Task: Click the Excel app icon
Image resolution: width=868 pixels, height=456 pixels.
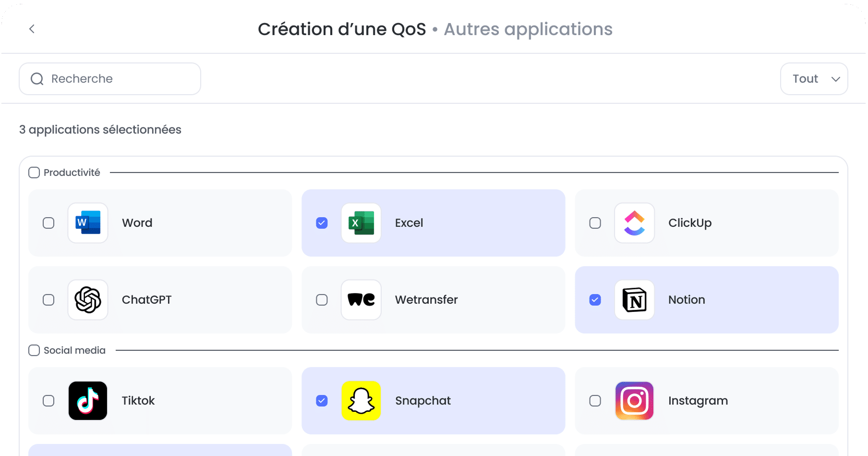Action: 361,223
